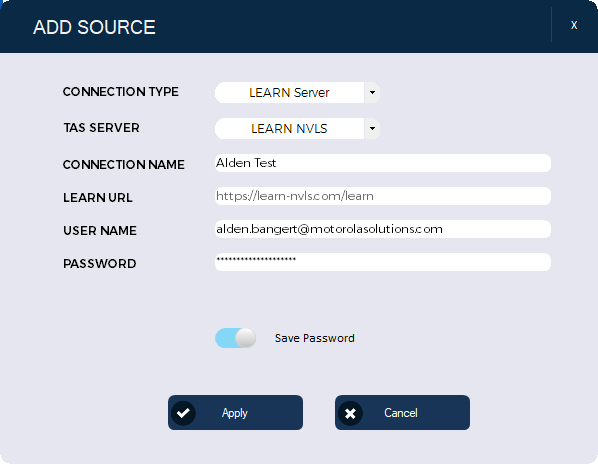Select the LEARN Server combo box value
This screenshot has height=465, width=598.
point(289,92)
